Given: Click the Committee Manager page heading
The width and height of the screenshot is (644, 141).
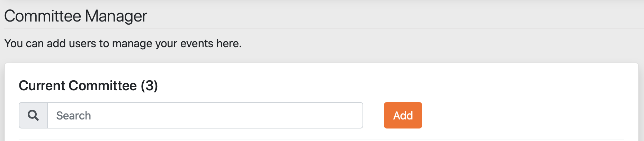Looking at the screenshot, I should pyautogui.click(x=75, y=16).
